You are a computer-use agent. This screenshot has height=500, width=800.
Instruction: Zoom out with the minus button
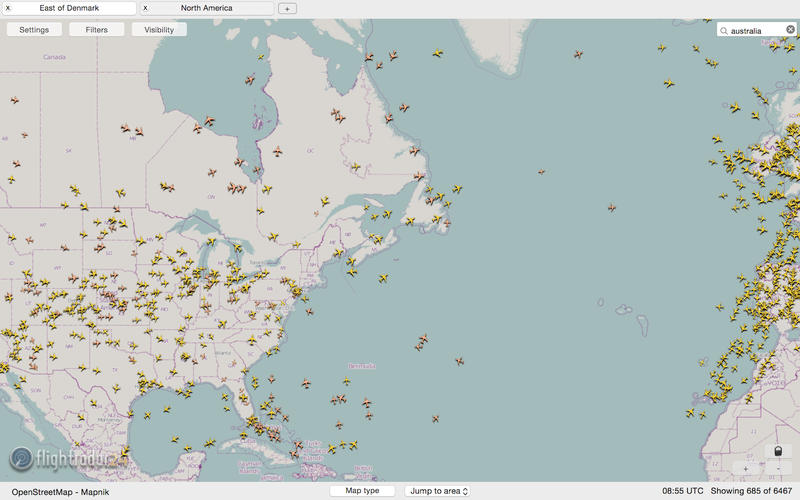click(x=777, y=468)
